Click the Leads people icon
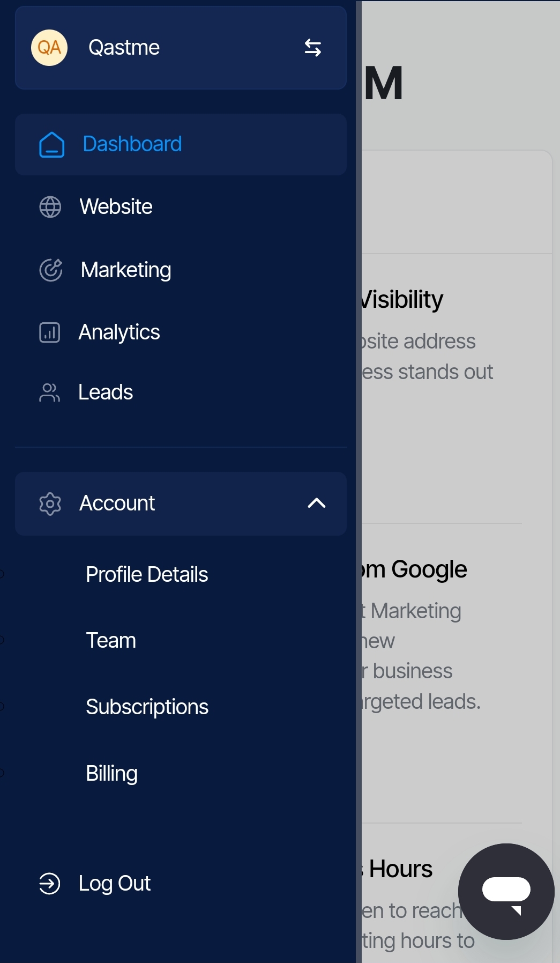This screenshot has height=963, width=560. pyautogui.click(x=50, y=392)
